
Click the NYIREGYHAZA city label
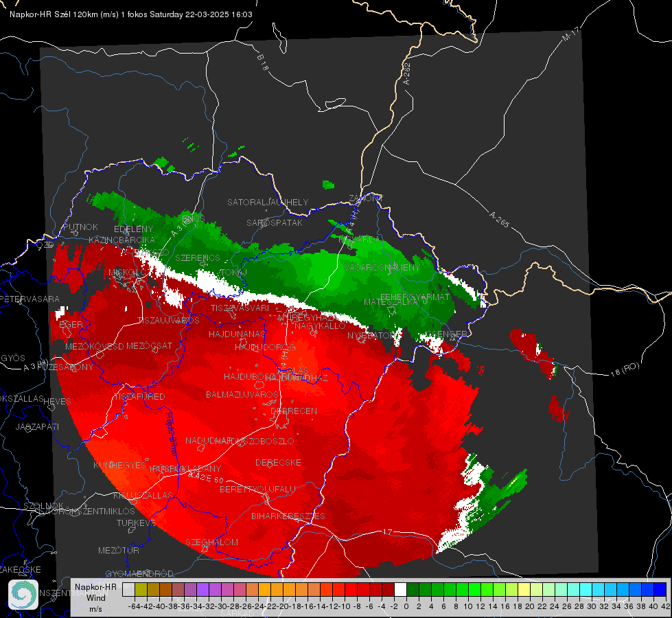point(308,317)
